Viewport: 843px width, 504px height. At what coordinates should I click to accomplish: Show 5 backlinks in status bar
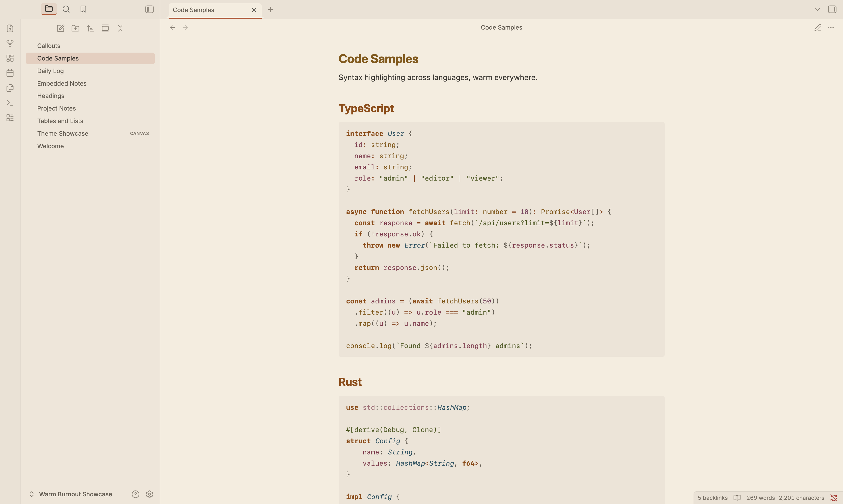pos(713,498)
